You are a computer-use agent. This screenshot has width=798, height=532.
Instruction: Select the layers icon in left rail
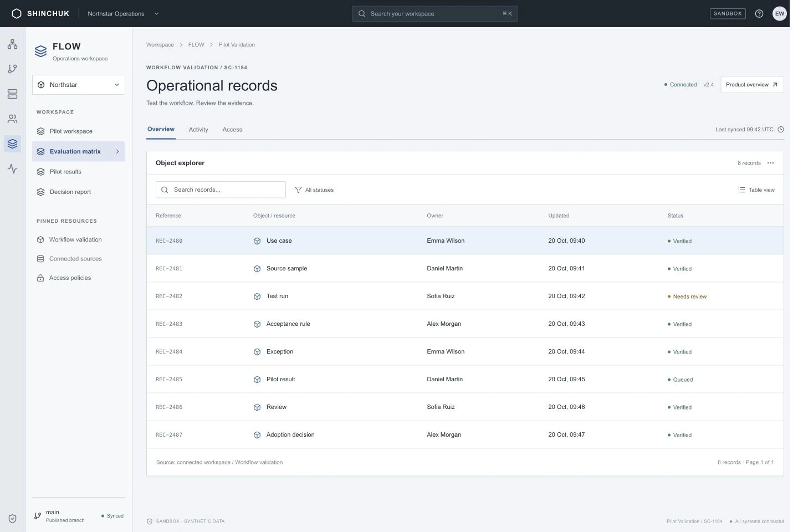pos(12,144)
